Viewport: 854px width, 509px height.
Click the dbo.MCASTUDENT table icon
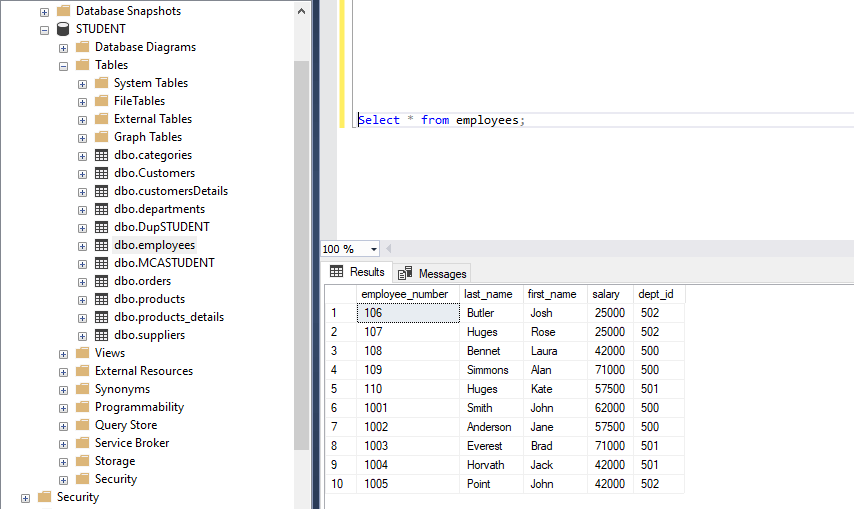point(101,263)
